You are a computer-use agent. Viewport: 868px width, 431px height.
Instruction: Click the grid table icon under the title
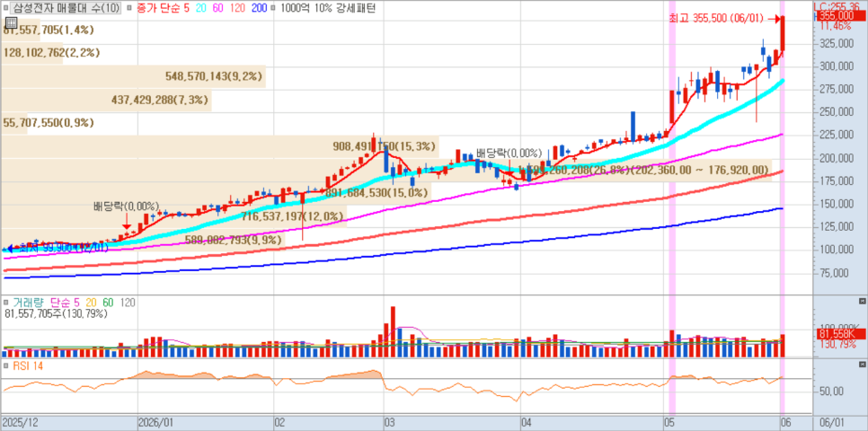pyautogui.click(x=10, y=22)
